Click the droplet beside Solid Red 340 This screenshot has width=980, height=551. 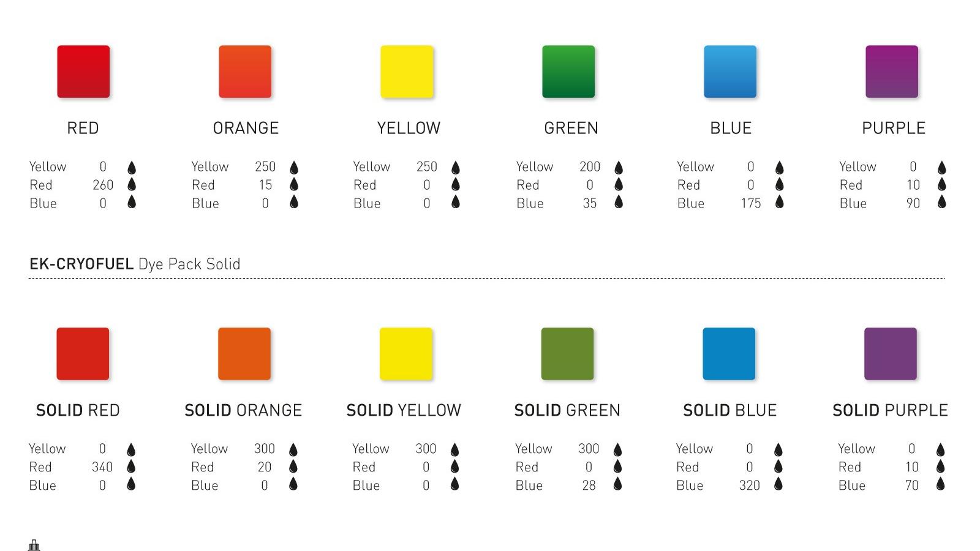tap(131, 467)
